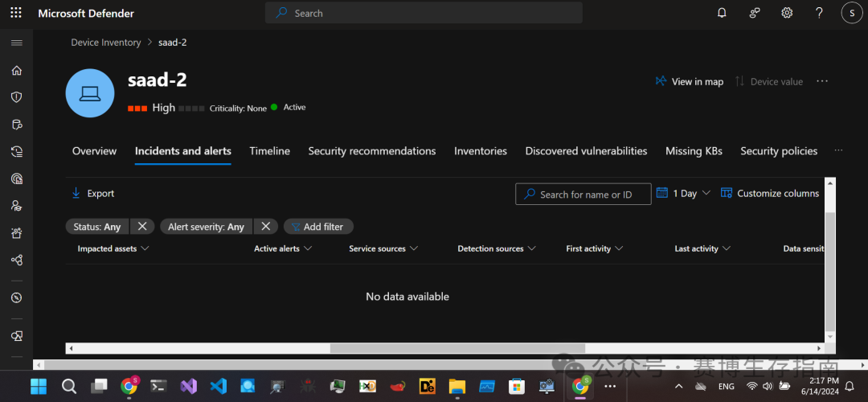Open the threat intelligence icon in sidebar
The image size is (868, 402).
pyautogui.click(x=17, y=178)
